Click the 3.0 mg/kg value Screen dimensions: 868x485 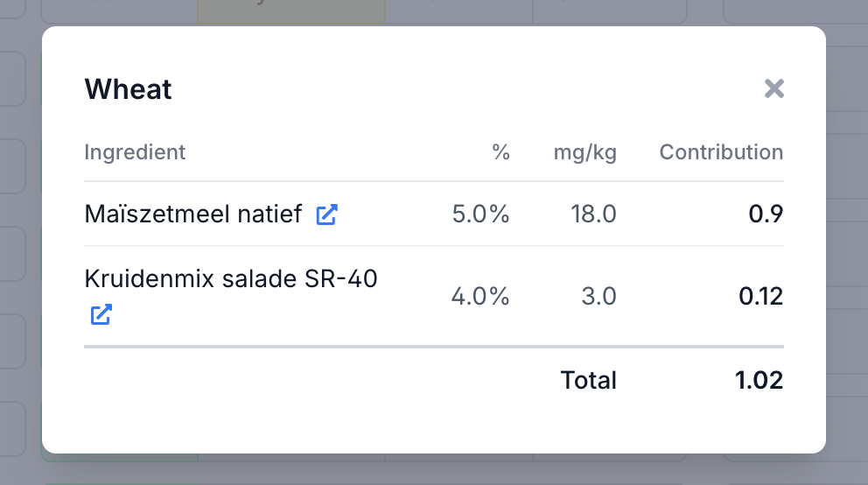coord(598,296)
